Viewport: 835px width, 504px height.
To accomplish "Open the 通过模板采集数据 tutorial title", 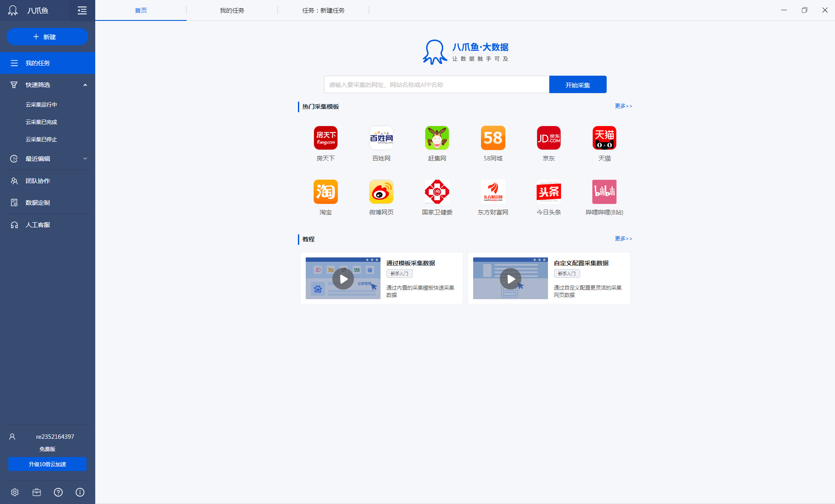I will click(411, 263).
